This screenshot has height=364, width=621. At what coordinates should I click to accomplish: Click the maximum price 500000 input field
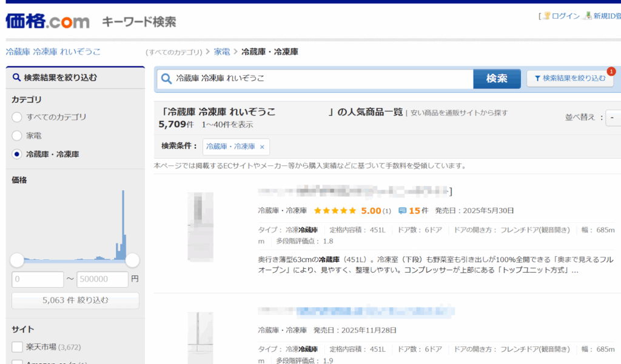pos(102,279)
